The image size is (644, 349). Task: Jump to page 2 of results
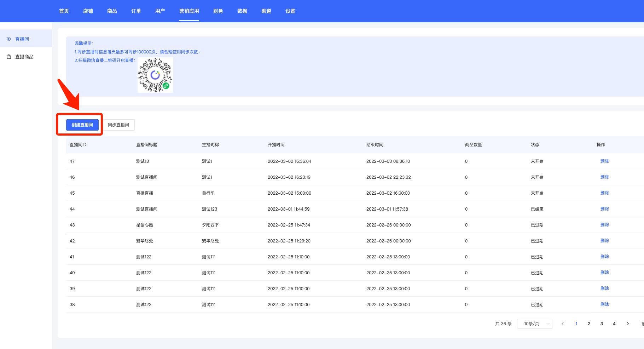589,324
